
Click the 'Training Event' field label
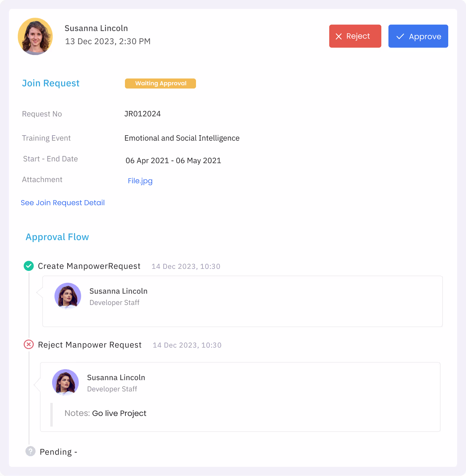tap(46, 138)
